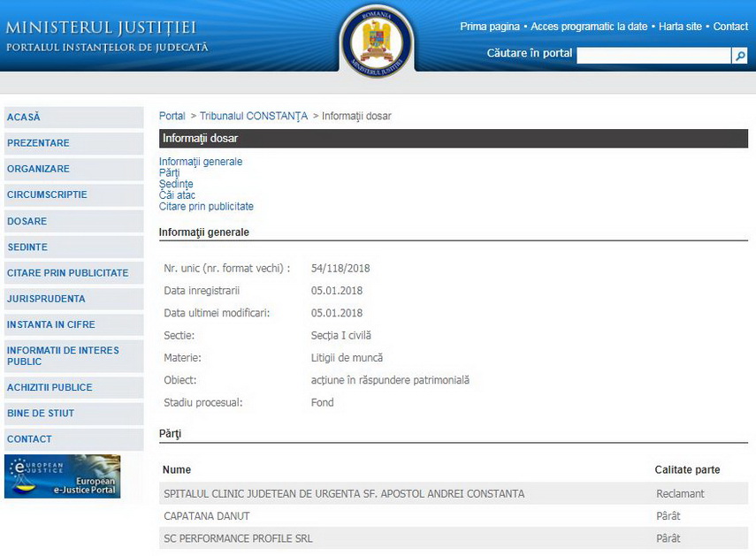This screenshot has width=756, height=556.
Task: Go to ACHIZITII PUBLICE section
Action: click(x=50, y=387)
